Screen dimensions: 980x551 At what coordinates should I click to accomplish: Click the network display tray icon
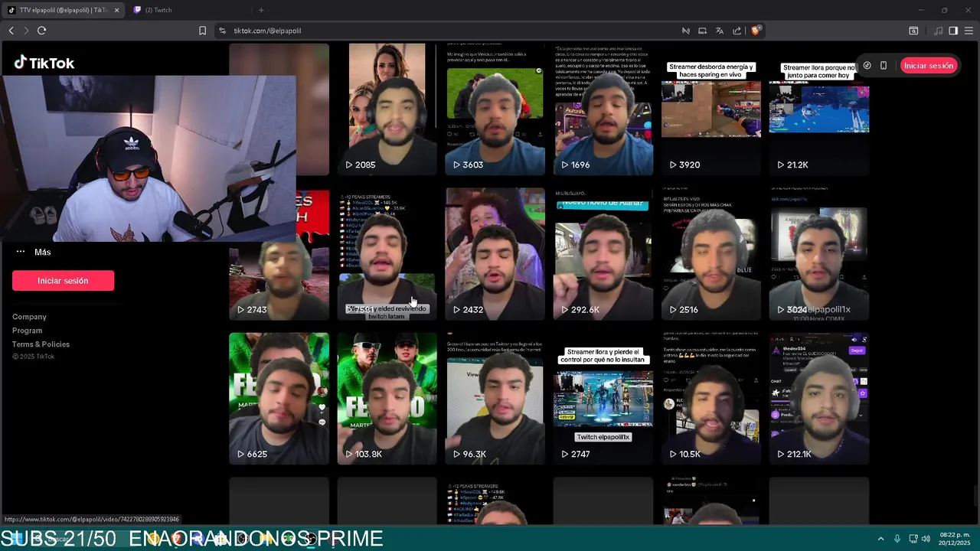[x=913, y=539]
